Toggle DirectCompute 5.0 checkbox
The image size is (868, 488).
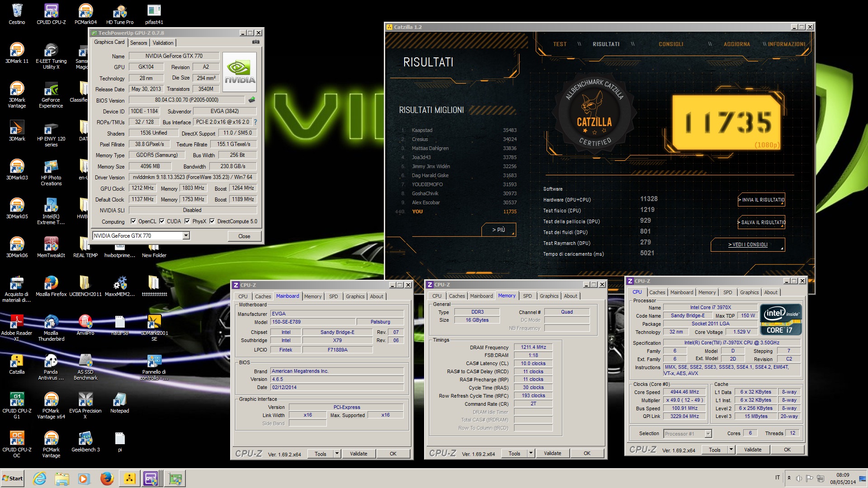212,221
